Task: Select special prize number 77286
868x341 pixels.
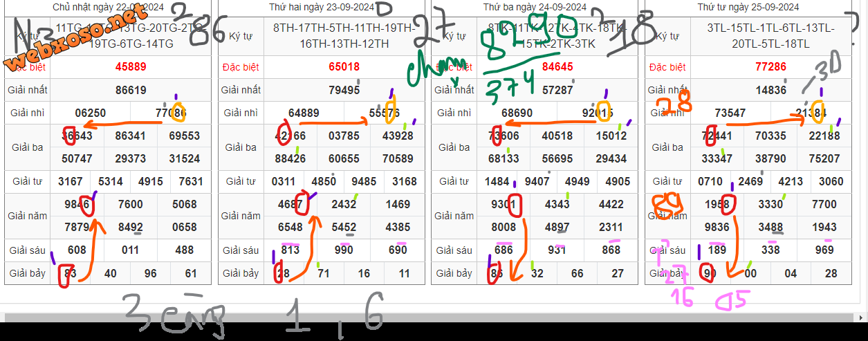Action: click(x=770, y=67)
